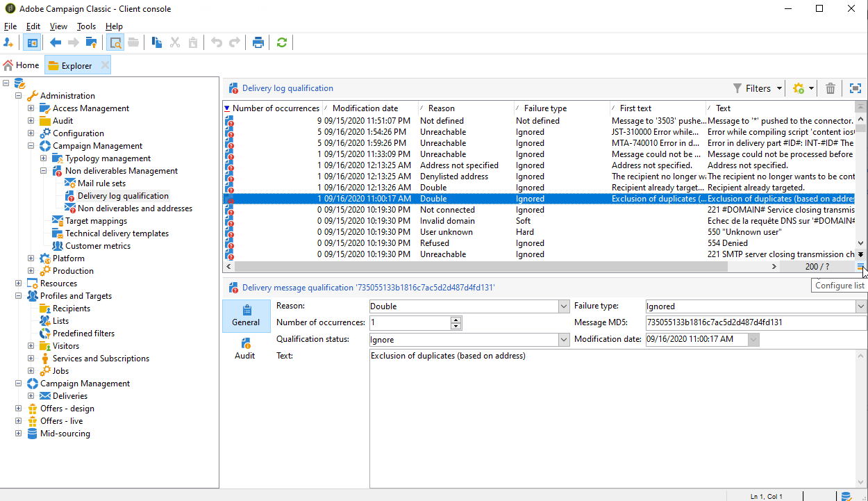Open Qualification status dropdown

pos(564,340)
